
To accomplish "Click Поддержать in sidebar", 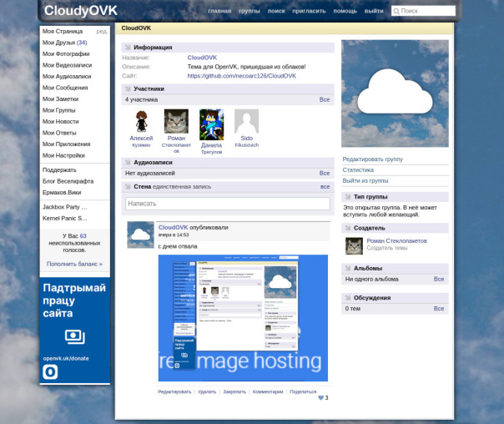I will coord(59,169).
